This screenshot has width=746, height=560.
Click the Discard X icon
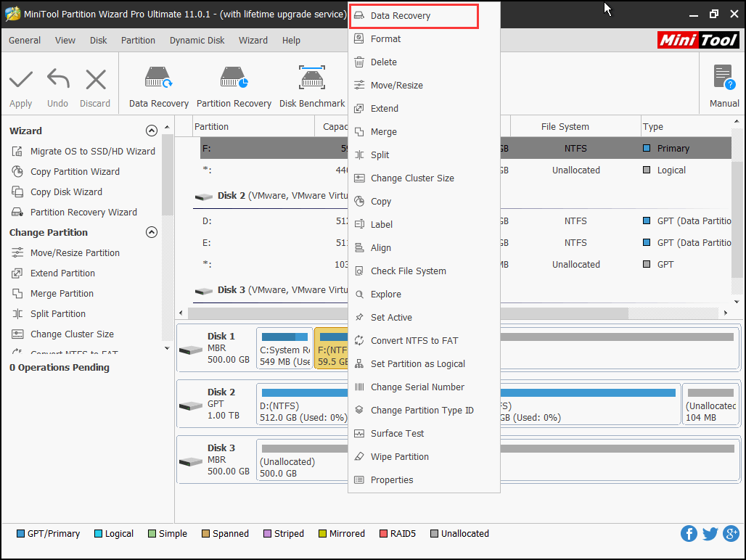point(96,79)
